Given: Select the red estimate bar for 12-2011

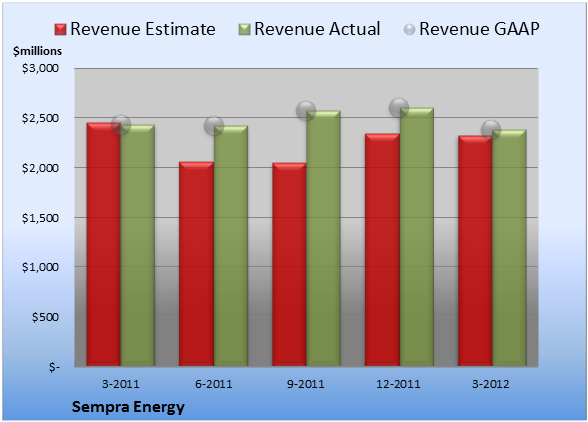Looking at the screenshot, I should tap(382, 249).
